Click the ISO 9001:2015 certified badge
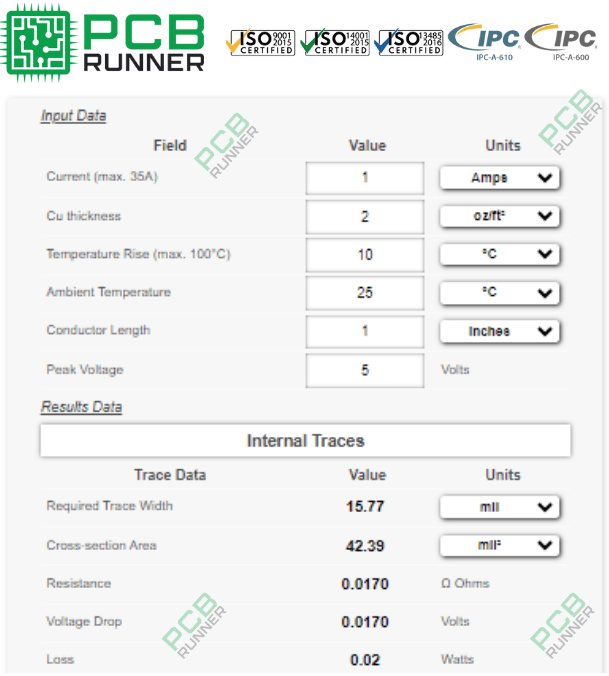 (x=260, y=42)
